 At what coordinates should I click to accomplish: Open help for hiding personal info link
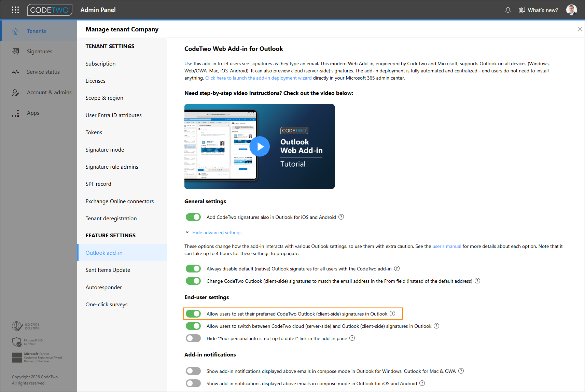[x=352, y=338]
